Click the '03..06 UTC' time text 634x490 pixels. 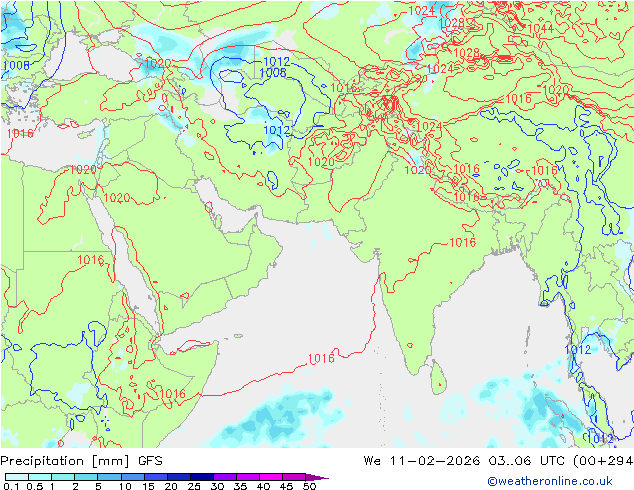coord(527,460)
